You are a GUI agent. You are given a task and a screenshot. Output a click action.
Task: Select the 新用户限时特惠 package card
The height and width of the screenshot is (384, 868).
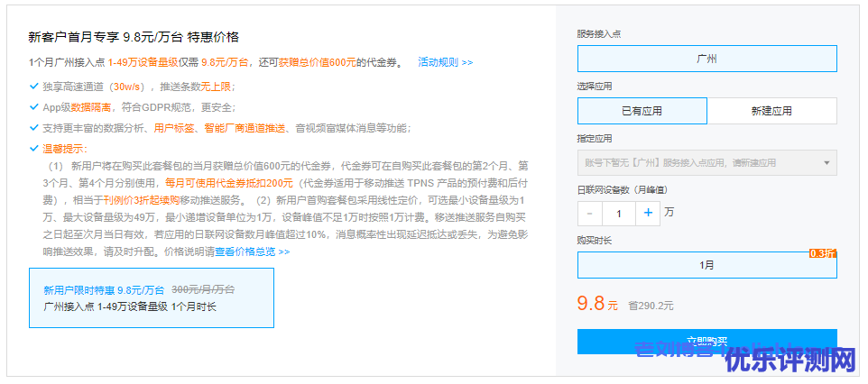pos(151,297)
